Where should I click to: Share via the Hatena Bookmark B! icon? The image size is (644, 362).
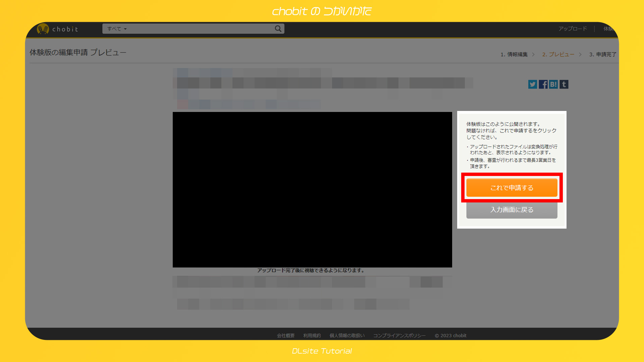click(553, 84)
